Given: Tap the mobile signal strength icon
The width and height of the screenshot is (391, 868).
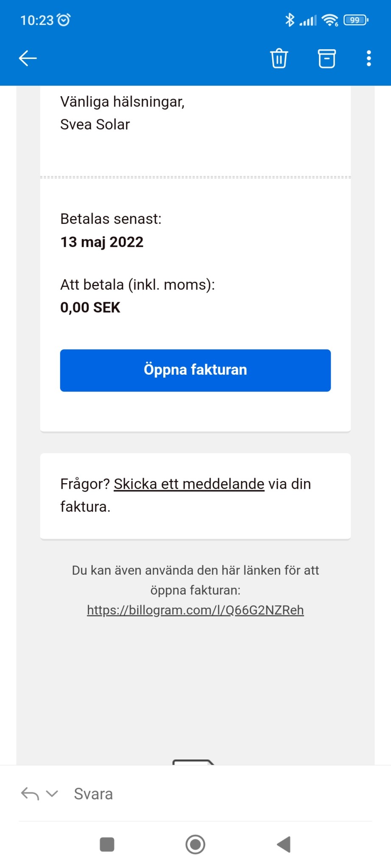Looking at the screenshot, I should click(x=308, y=20).
